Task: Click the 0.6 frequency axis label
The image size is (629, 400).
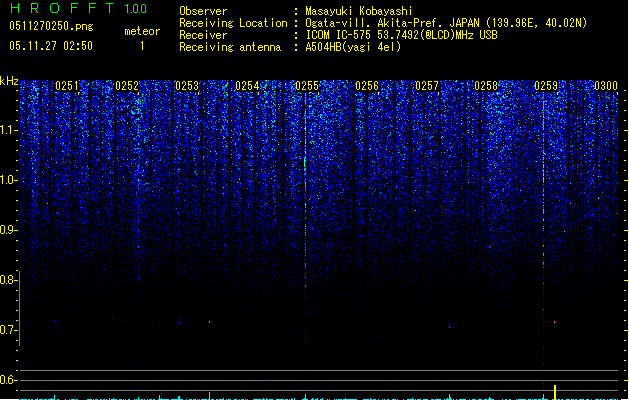Action: tap(9, 380)
